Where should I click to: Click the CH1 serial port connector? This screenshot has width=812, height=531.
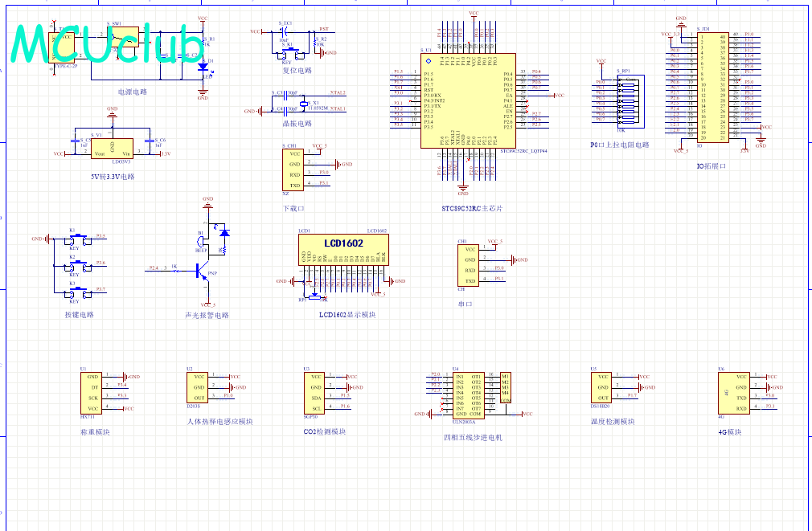469,265
